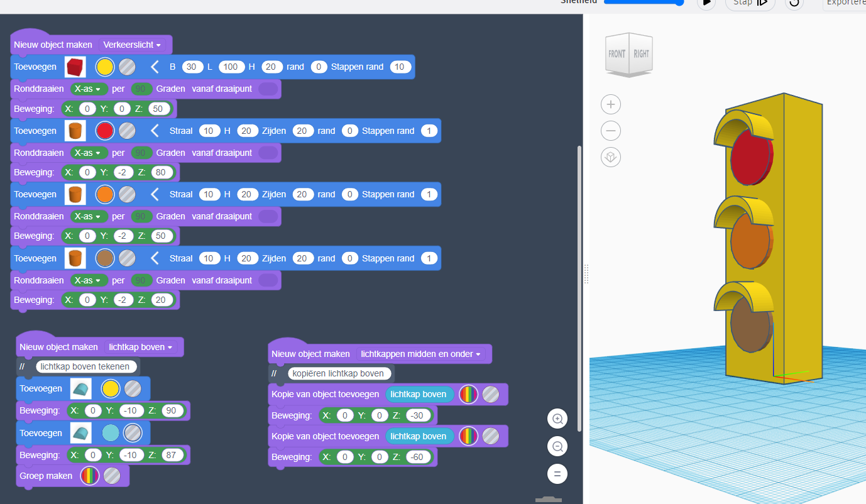Open the rainbow color picker on the Groep maken block
Screen dimensions: 866x504
tap(89, 476)
